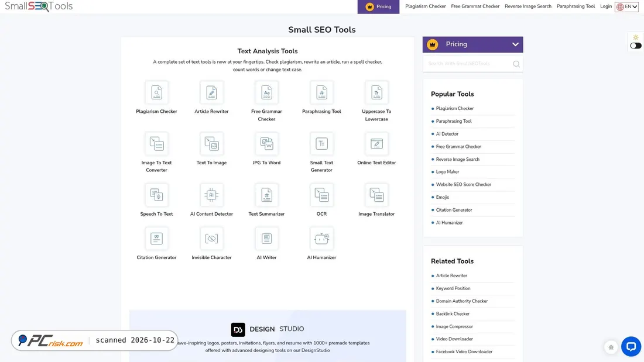Open the Image To Text Converter icon

point(156,144)
